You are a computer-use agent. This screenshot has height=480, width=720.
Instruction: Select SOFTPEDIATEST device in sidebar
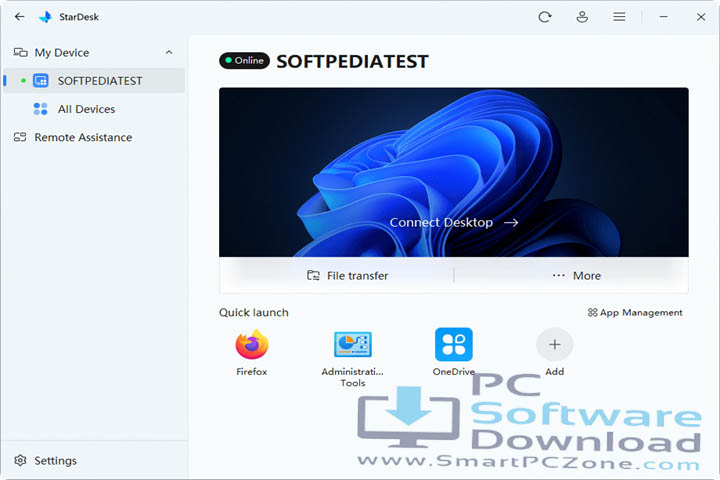tap(94, 81)
